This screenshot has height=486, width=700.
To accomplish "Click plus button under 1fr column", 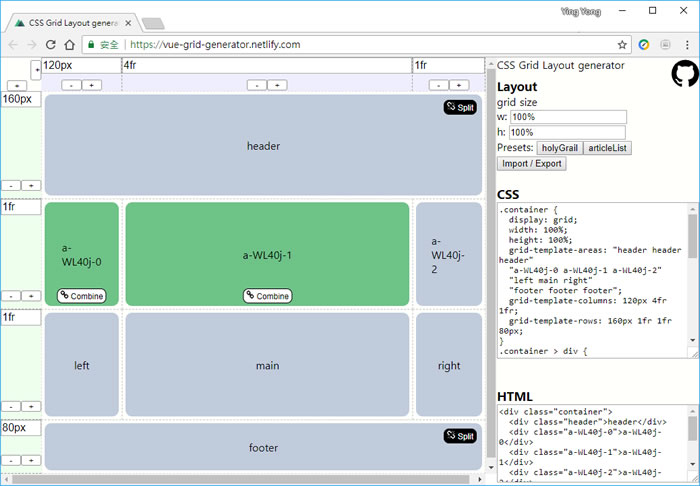I will 459,85.
